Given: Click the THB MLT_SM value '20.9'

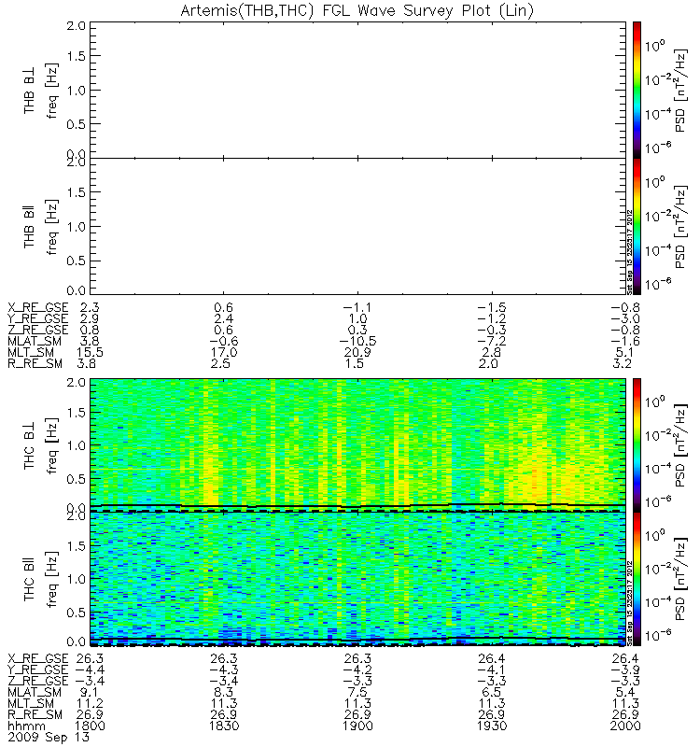Looking at the screenshot, I should tap(357, 352).
